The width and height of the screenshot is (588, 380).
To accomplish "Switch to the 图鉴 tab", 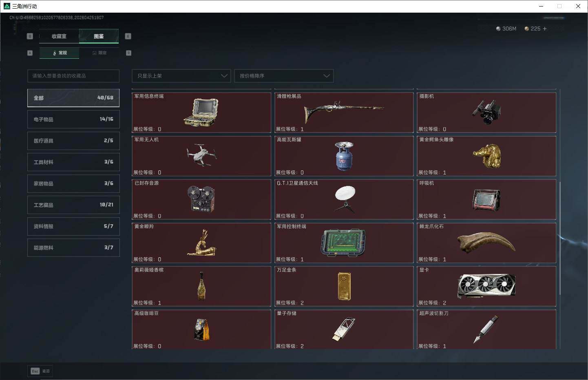I will (x=99, y=36).
